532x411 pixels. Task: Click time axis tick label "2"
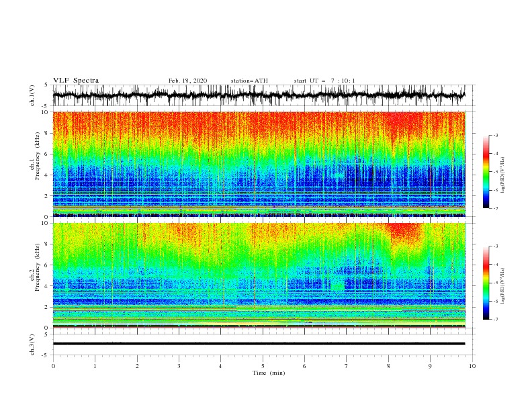[137, 366]
